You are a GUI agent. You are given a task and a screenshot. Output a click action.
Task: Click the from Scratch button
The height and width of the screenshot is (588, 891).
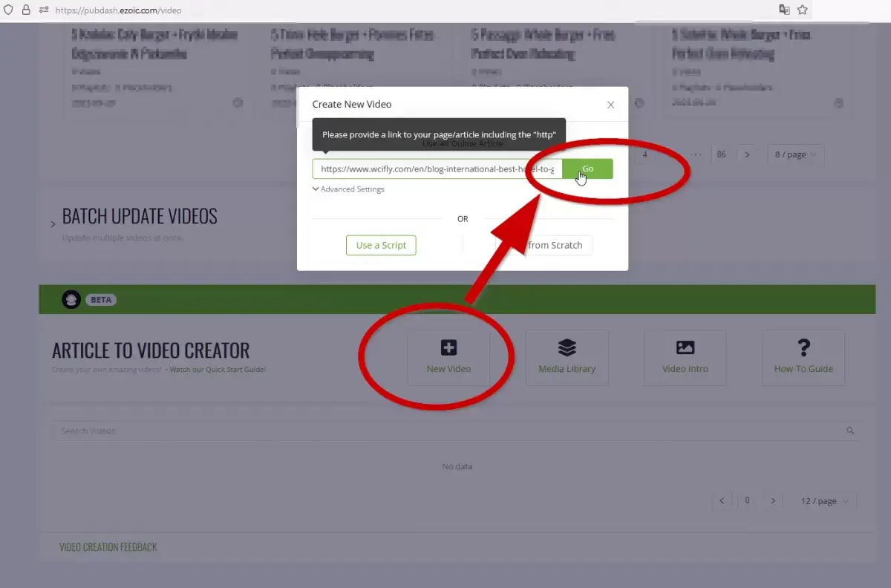tap(544, 245)
